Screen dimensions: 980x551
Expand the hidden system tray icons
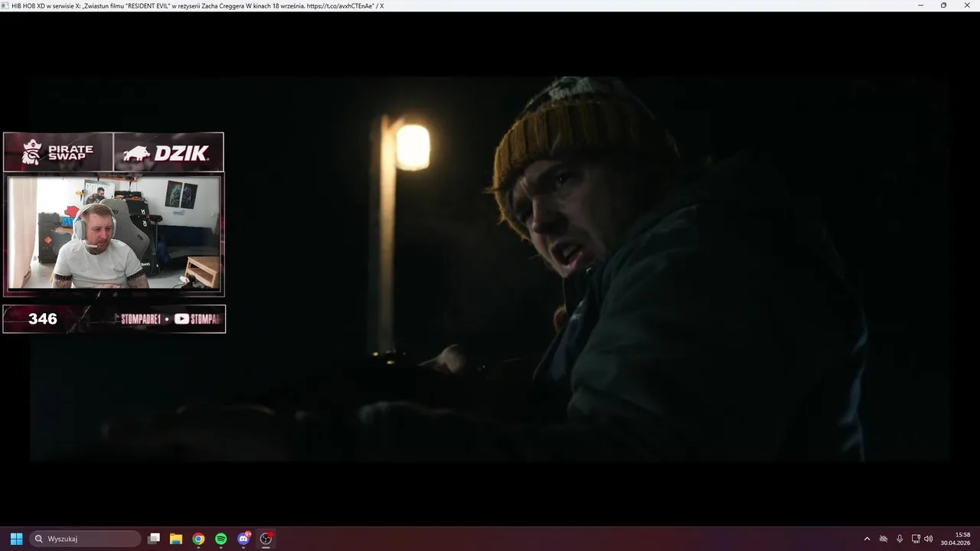point(867,539)
